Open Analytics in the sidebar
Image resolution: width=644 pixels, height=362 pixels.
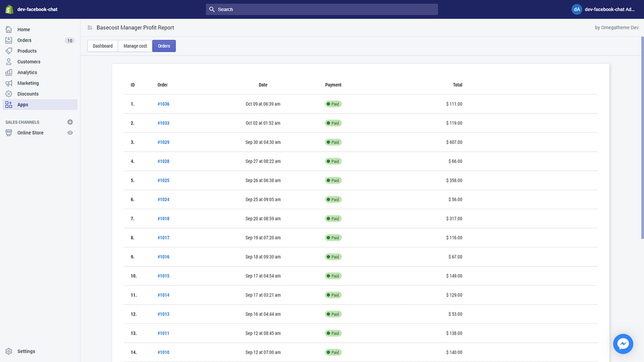click(x=27, y=72)
